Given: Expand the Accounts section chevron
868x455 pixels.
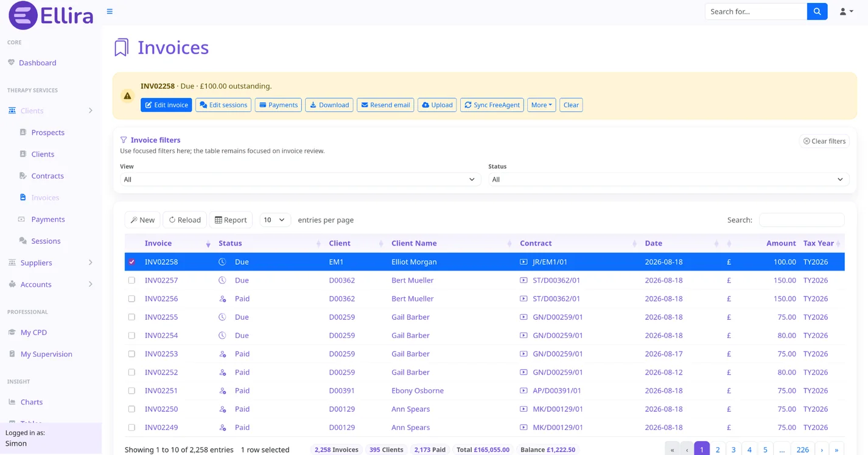Looking at the screenshot, I should [x=91, y=284].
